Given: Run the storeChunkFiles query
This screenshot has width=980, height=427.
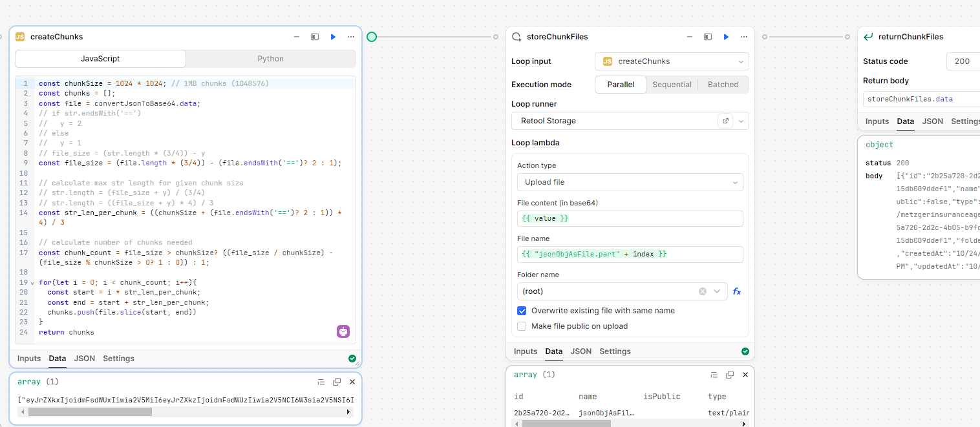Looking at the screenshot, I should pyautogui.click(x=726, y=37).
